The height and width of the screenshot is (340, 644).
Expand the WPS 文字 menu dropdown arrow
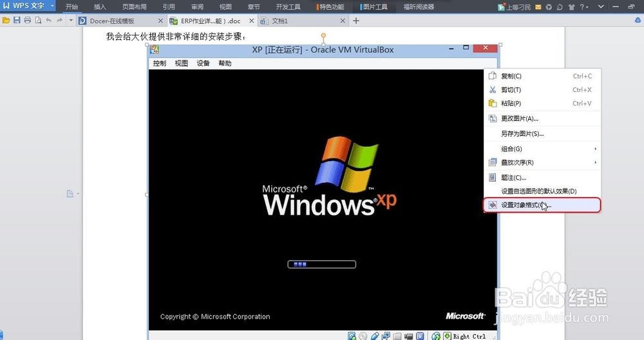pyautogui.click(x=52, y=6)
